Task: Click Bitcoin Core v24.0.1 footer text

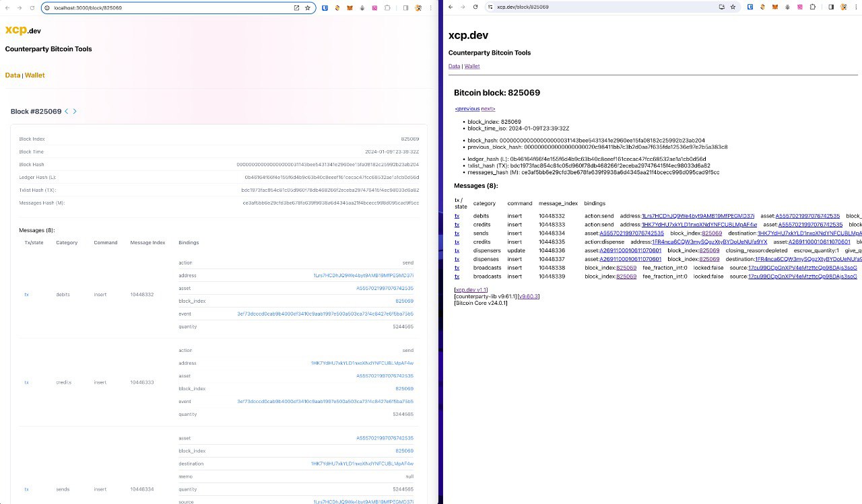Action: point(481,303)
